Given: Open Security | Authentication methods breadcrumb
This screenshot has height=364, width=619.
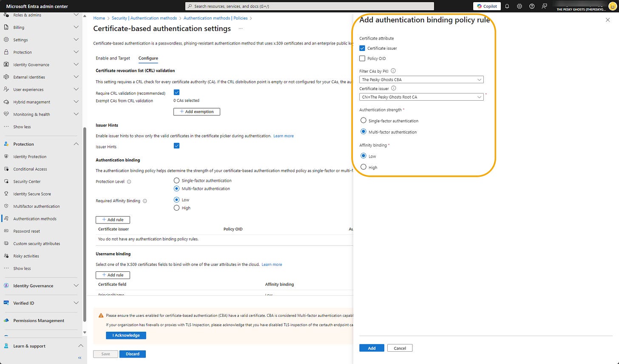Looking at the screenshot, I should point(144,18).
